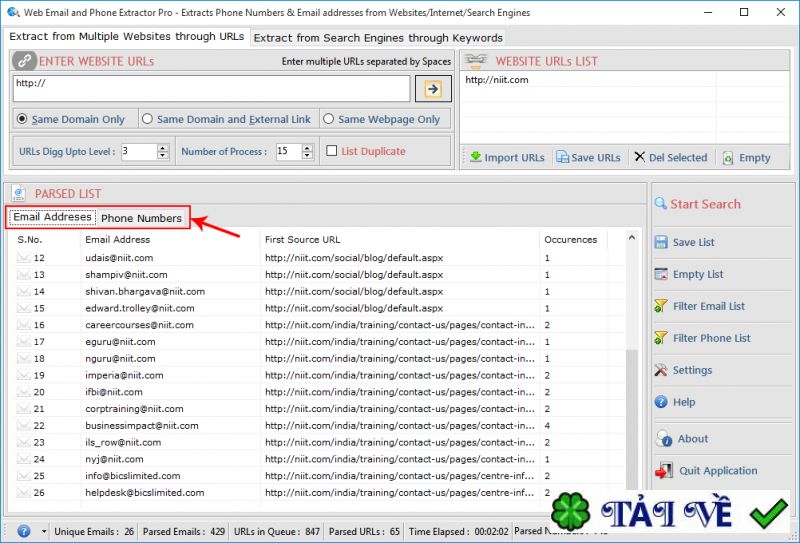Select Same Domain and External Link option
The image size is (800, 543).
[148, 119]
